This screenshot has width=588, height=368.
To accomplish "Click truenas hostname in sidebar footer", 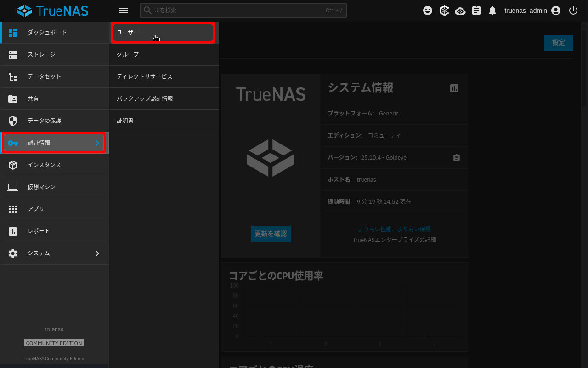I will click(x=54, y=329).
